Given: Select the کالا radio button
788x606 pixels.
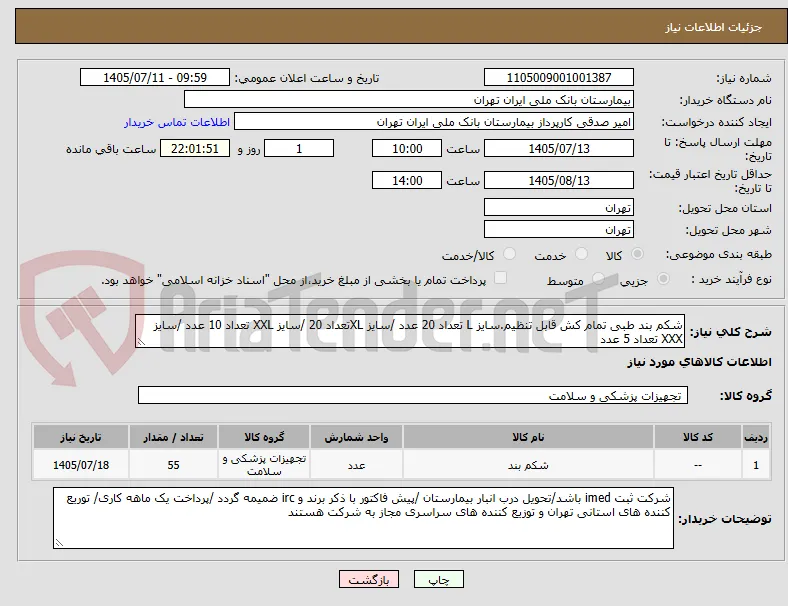Looking at the screenshot, I should pyautogui.click(x=637, y=254).
